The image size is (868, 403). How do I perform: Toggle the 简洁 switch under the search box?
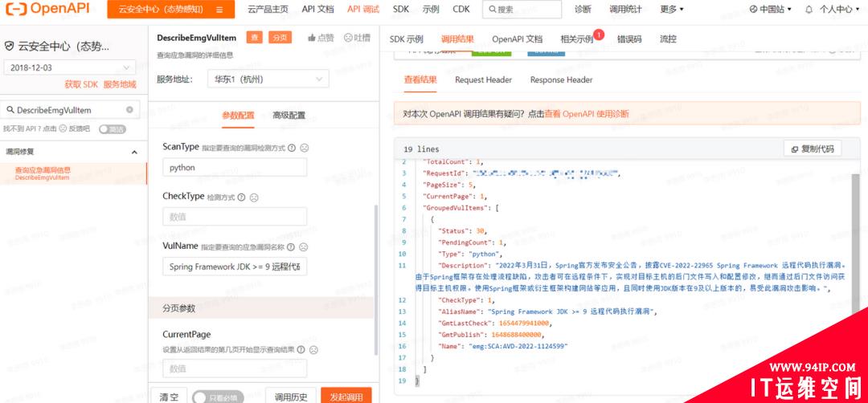[112, 128]
